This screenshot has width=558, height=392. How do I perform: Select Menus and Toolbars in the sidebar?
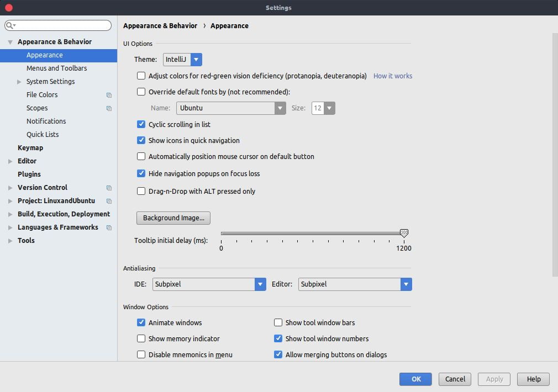point(58,68)
